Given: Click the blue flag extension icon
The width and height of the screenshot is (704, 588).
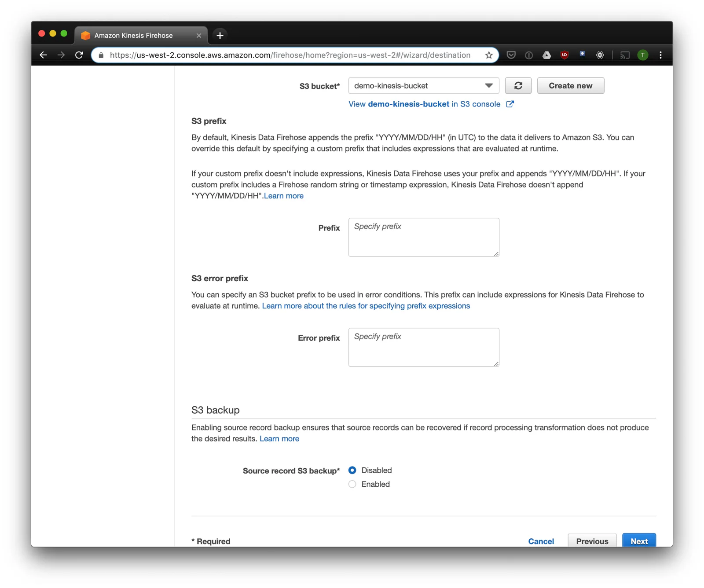Looking at the screenshot, I should tap(582, 54).
